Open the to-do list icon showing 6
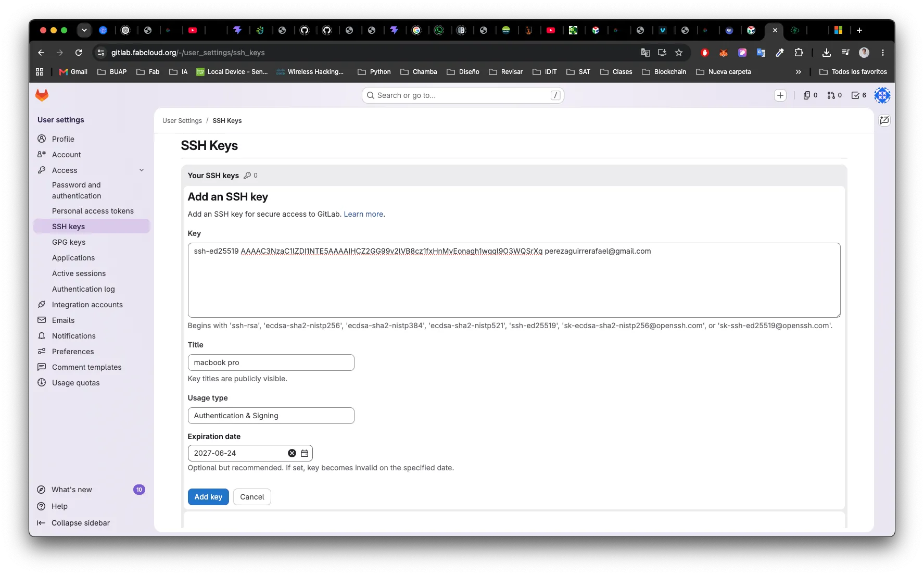This screenshot has width=924, height=575. coord(858,95)
